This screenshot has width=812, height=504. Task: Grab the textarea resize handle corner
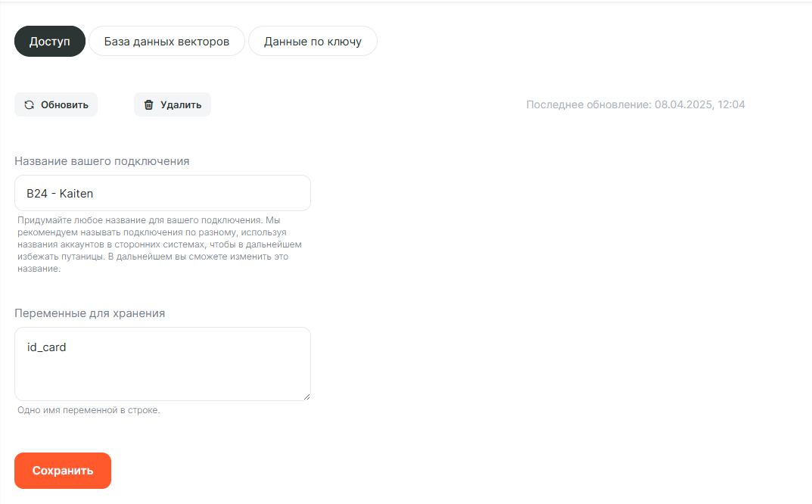(306, 397)
